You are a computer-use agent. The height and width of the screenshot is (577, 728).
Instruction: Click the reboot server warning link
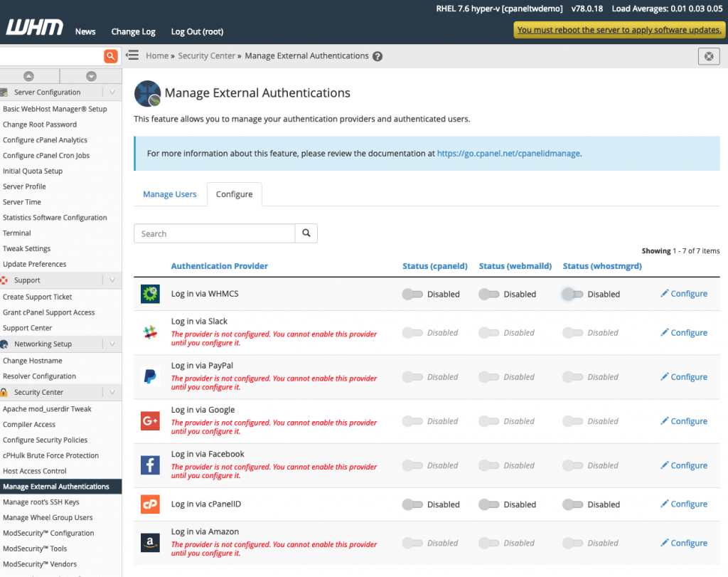[619, 30]
